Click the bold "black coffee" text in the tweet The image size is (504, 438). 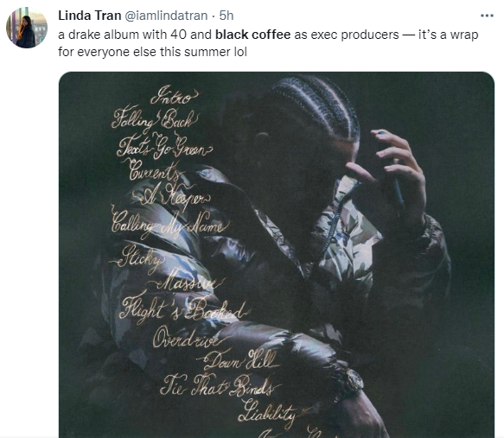click(252, 35)
